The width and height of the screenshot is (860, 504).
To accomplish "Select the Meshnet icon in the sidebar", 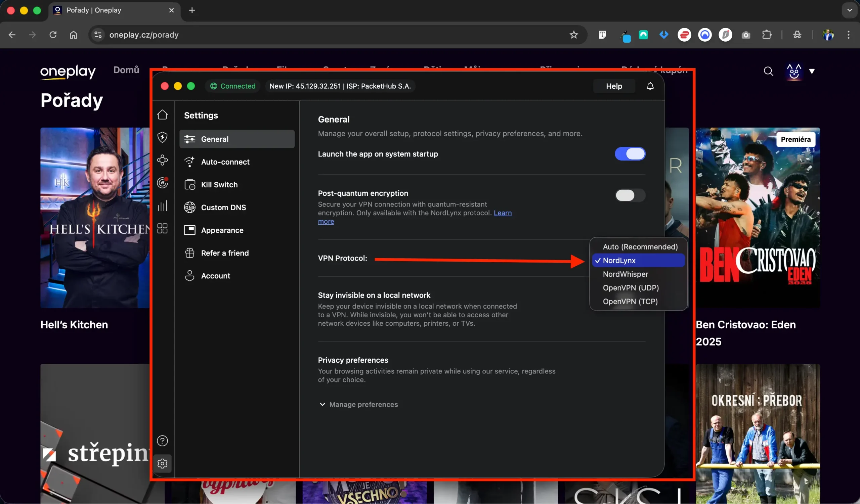I will pos(163,160).
